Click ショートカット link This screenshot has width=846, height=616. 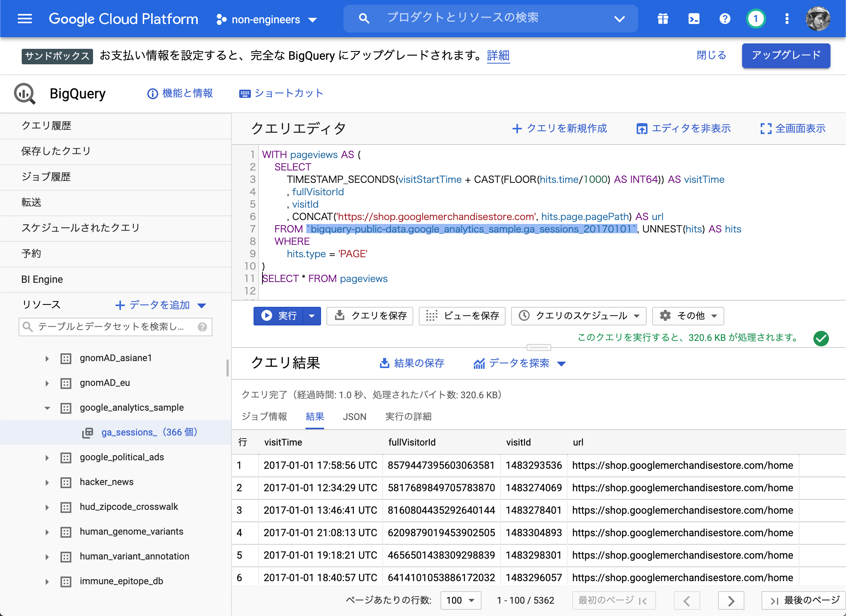pyautogui.click(x=281, y=93)
